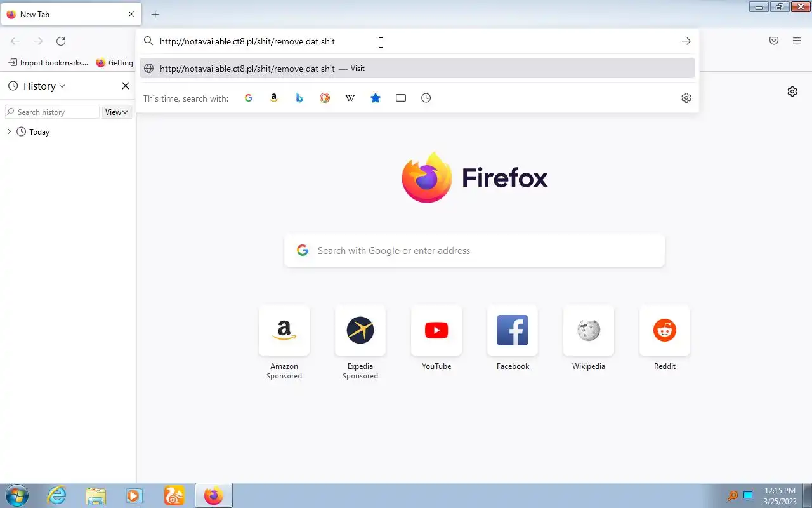Select the Visit URL suggestion row
The image size is (812, 508).
click(417, 69)
